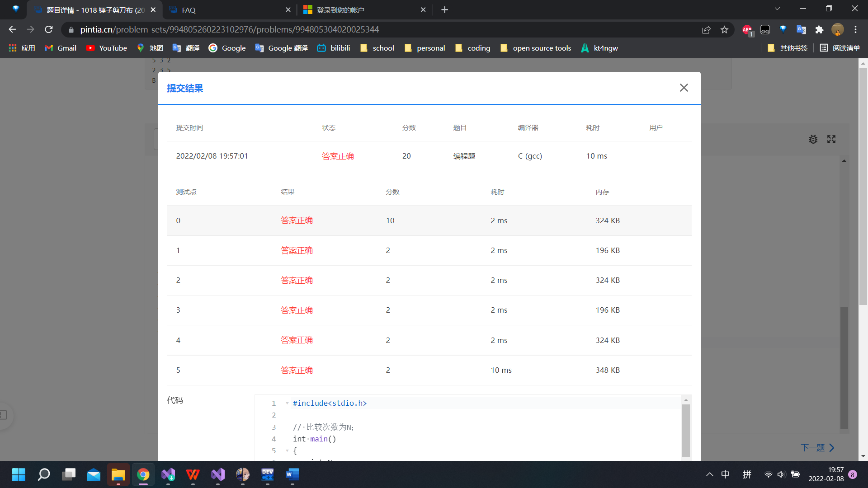Toggle pinyin input mode in the system tray

pos(747,474)
